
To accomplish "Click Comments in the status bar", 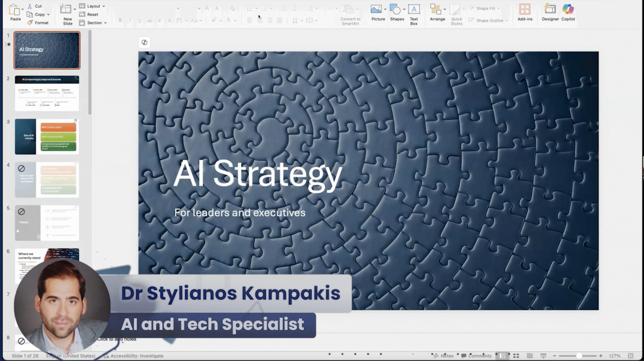I will click(476, 356).
